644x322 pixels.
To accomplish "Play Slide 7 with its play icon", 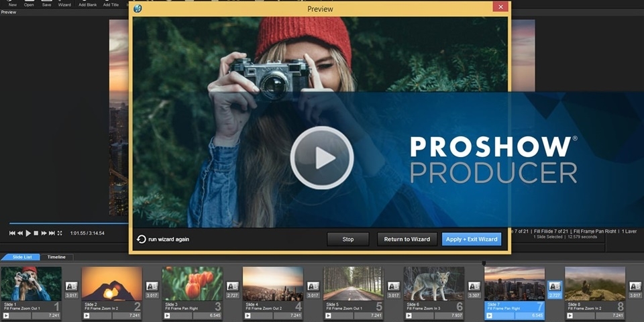I will [x=489, y=315].
